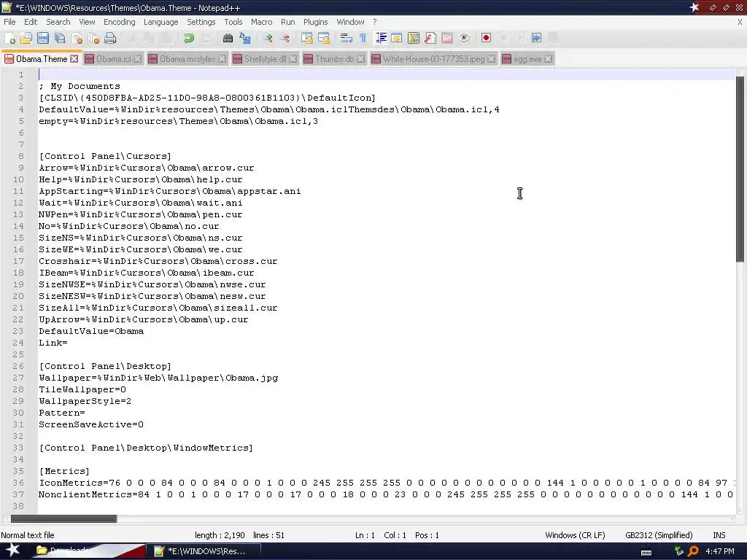Open the Macro menu
Image resolution: width=747 pixels, height=560 pixels.
pyautogui.click(x=262, y=22)
